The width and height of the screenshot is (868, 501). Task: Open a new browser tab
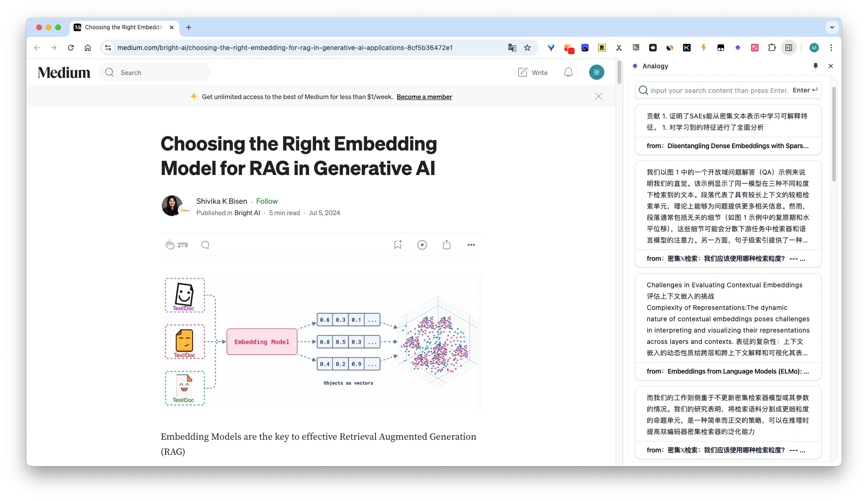pos(189,27)
